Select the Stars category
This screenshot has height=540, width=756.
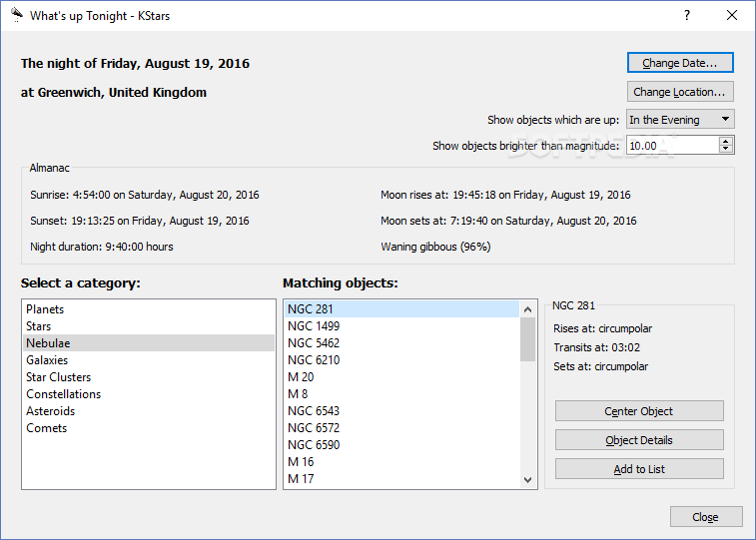point(149,326)
